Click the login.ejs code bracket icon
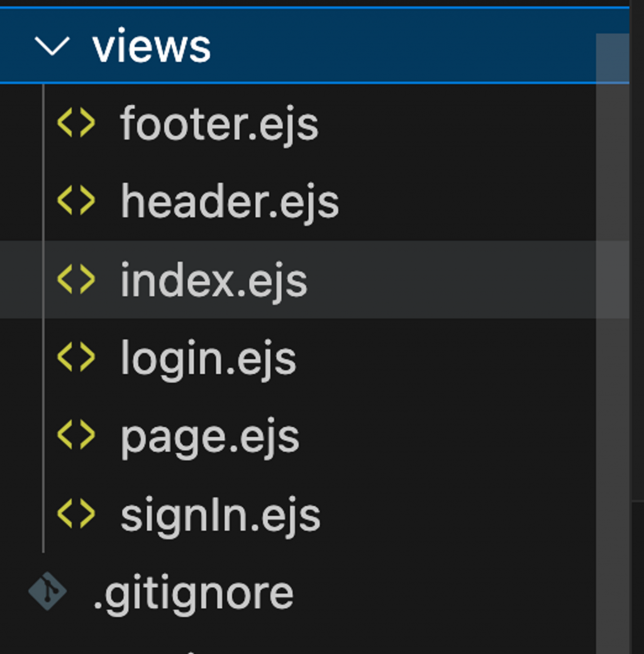644x654 pixels. (76, 357)
